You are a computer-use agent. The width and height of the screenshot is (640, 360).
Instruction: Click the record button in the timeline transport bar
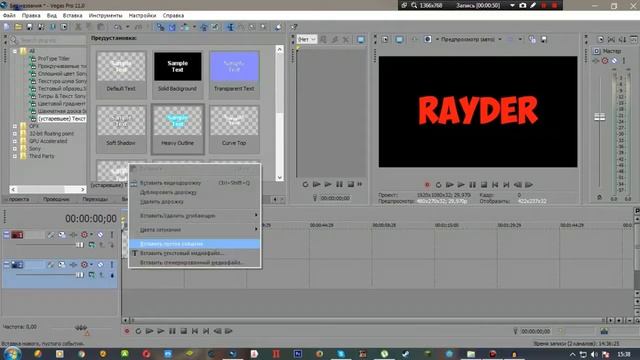[127, 331]
